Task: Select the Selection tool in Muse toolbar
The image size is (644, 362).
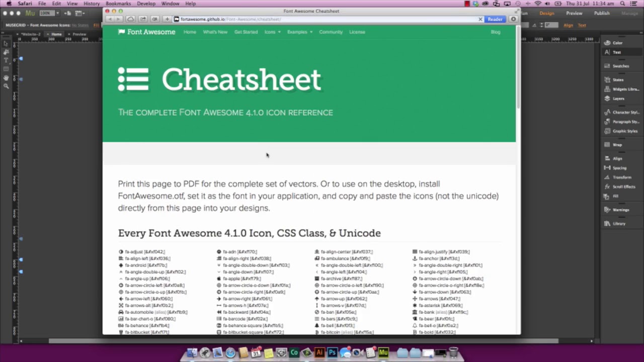Action: click(6, 44)
